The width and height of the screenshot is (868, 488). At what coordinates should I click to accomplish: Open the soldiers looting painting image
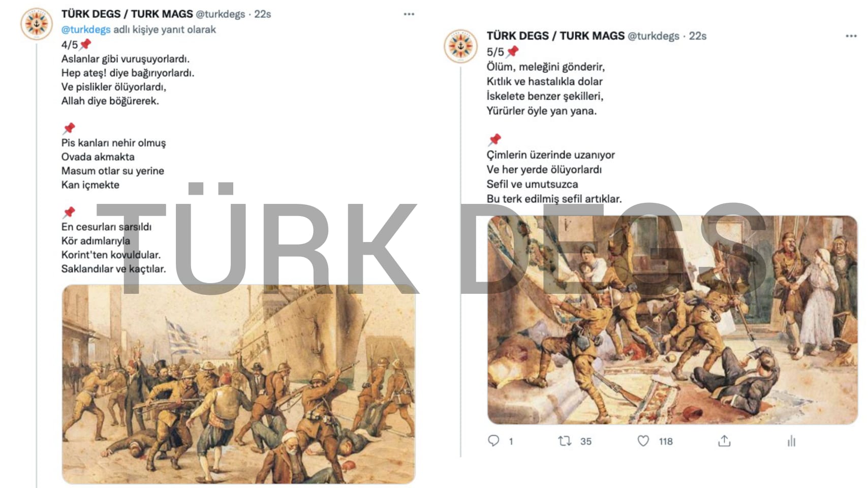672,320
